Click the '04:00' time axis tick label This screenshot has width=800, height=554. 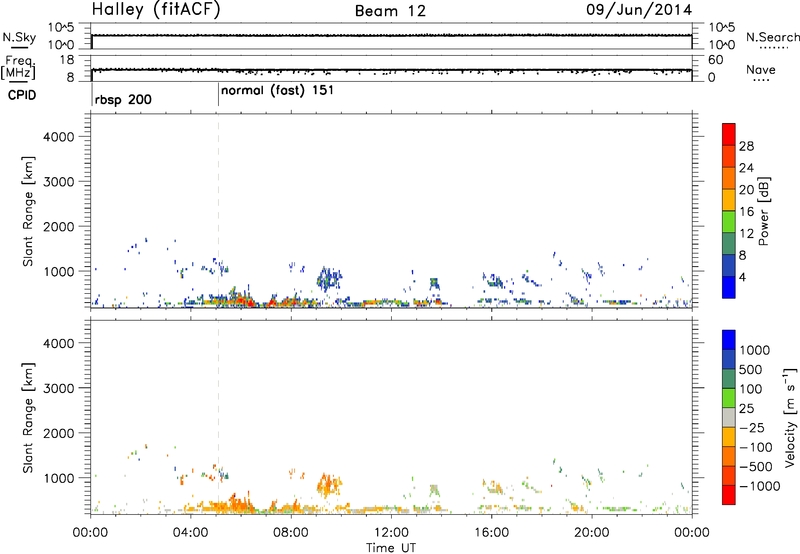190,533
